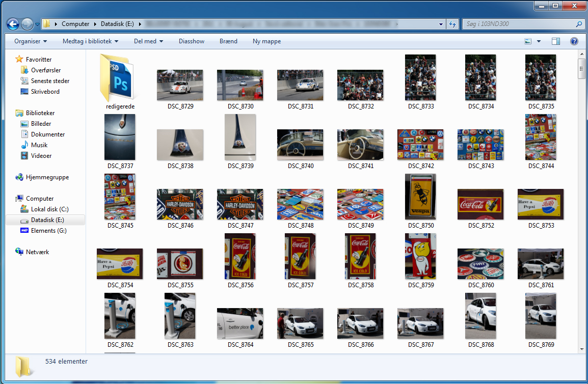Open view options dropdown arrow
Viewport: 588px width, 384px height.
tap(539, 41)
